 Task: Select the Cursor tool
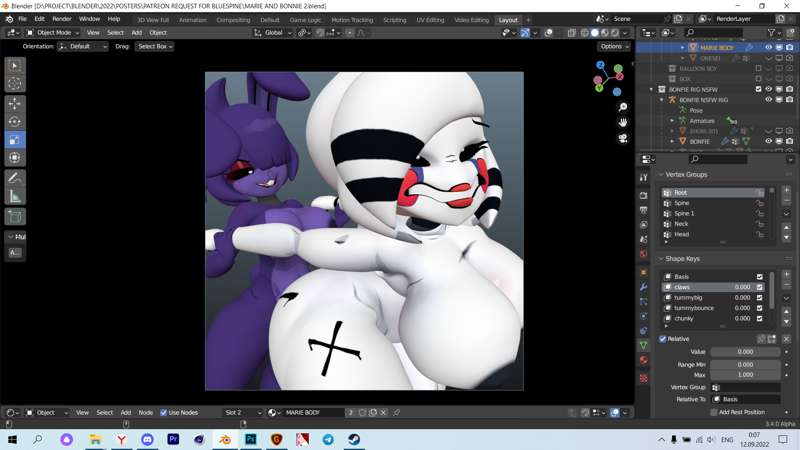point(15,84)
